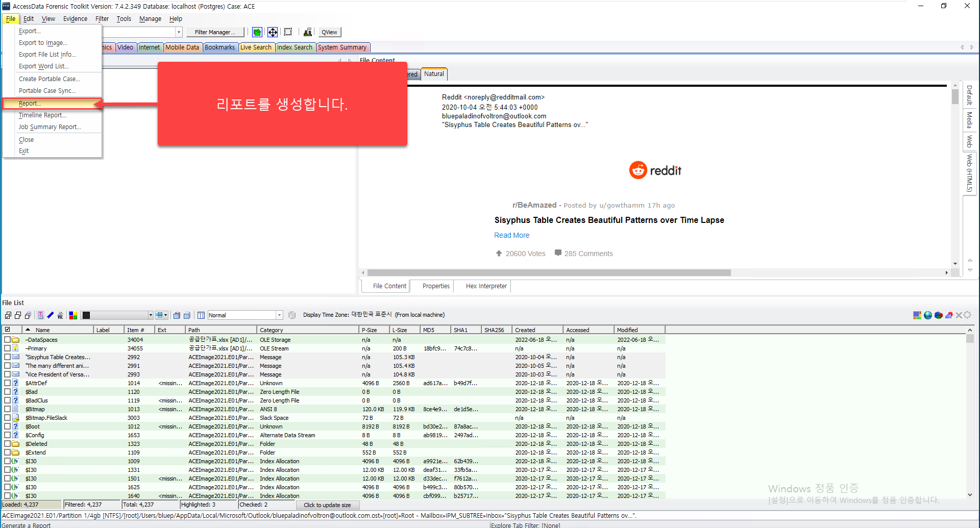Viewport: 980px width, 528px height.
Task: Click the file content horizontal scrollbar
Action: pos(549,273)
